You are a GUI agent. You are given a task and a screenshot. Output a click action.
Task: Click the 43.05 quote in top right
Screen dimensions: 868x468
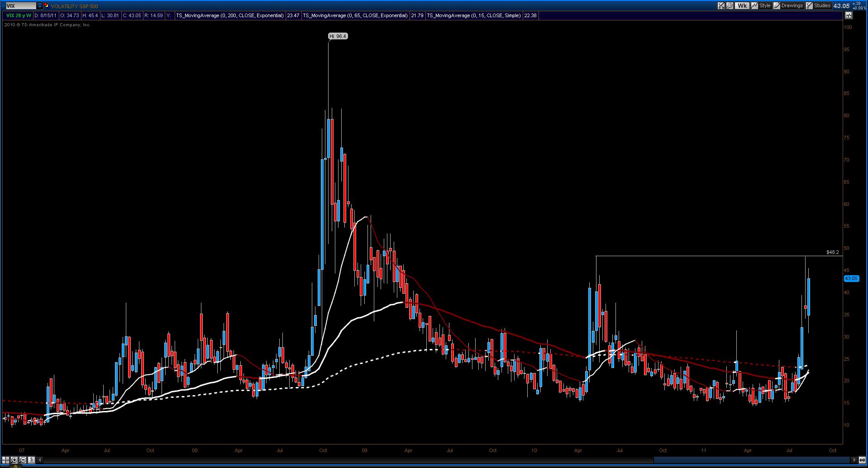point(841,6)
